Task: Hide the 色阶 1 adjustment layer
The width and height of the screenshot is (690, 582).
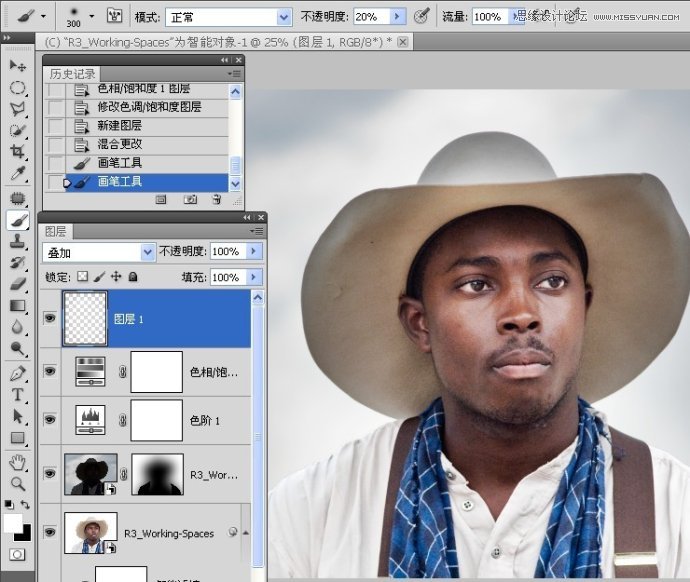Action: pos(50,420)
